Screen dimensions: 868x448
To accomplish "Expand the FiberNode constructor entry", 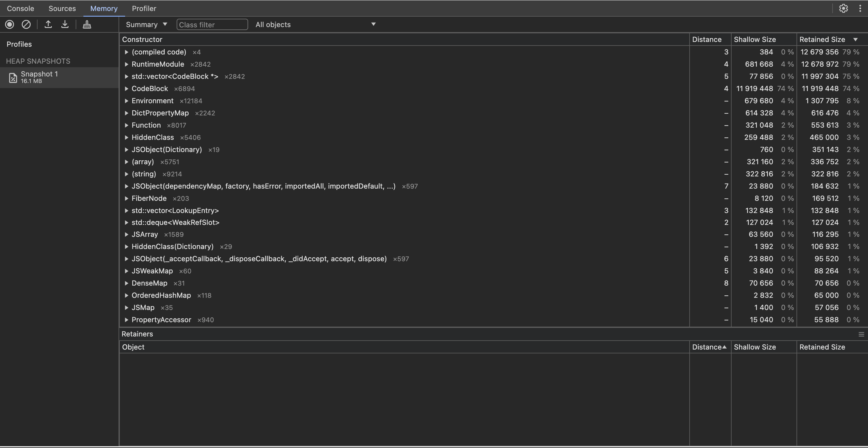I will tap(126, 198).
